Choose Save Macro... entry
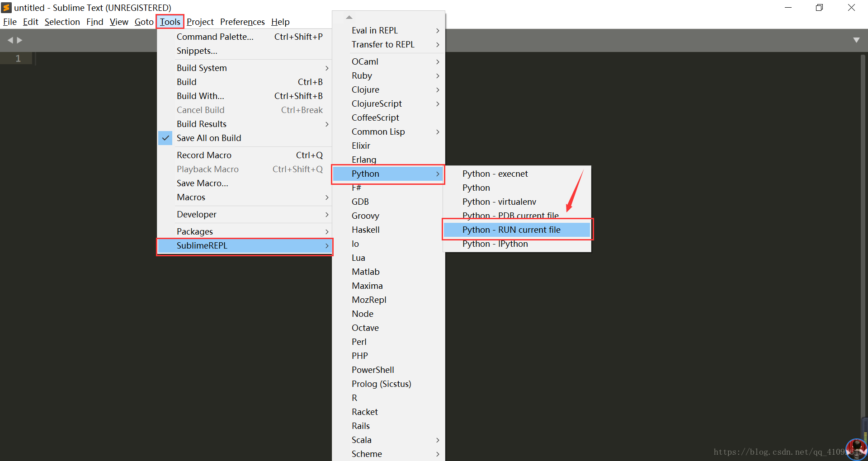This screenshot has height=461, width=868. 245,183
